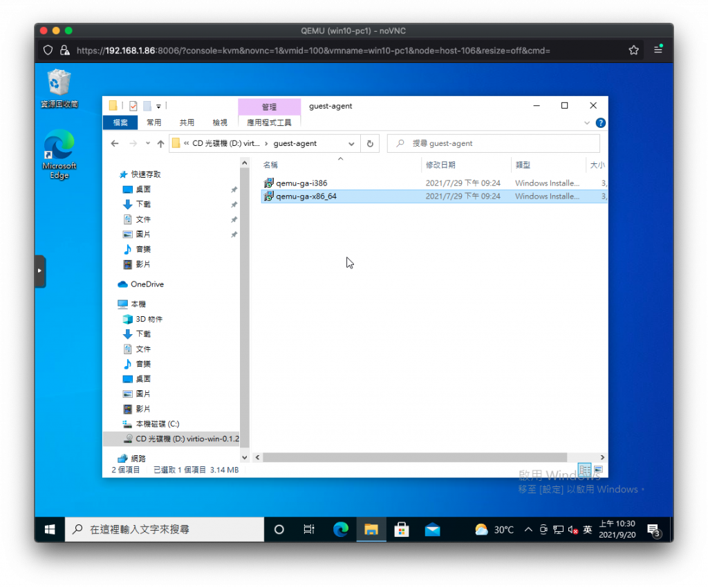The width and height of the screenshot is (708, 588).
Task: Launch Microsoft Edge desktop shortcut
Action: [x=59, y=154]
